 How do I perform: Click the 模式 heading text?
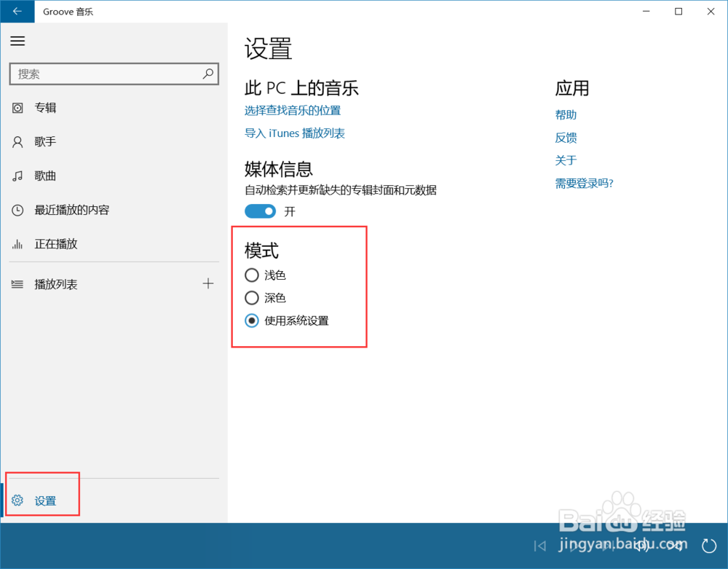click(x=261, y=251)
